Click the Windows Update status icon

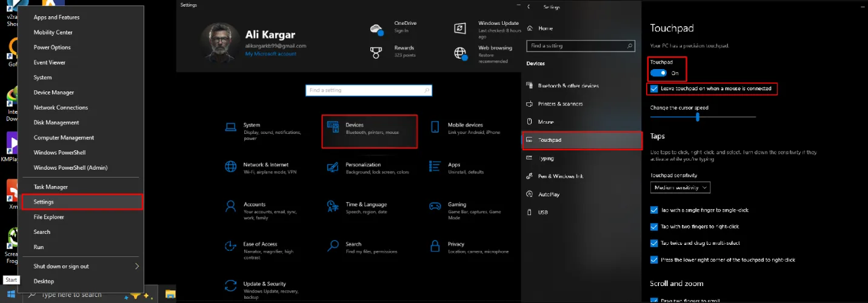pos(461,28)
